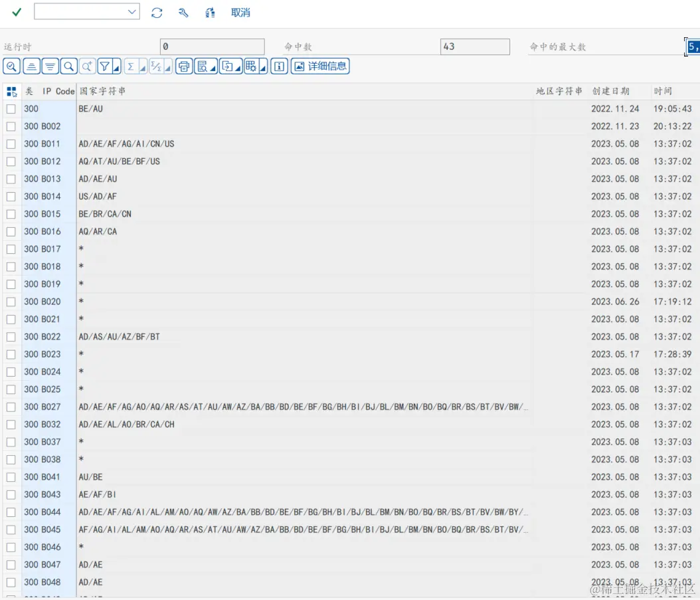Open the Choose Layout dropdown arrow
The height and width of the screenshot is (600, 700).
click(263, 68)
